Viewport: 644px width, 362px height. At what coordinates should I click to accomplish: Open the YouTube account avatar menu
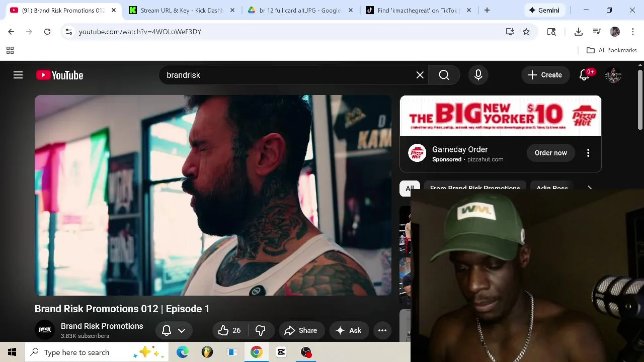click(x=613, y=75)
